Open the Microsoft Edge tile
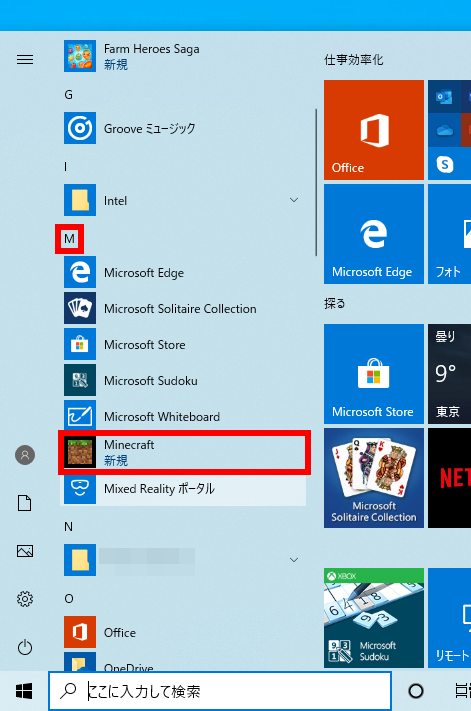The height and width of the screenshot is (711, 471). [374, 234]
